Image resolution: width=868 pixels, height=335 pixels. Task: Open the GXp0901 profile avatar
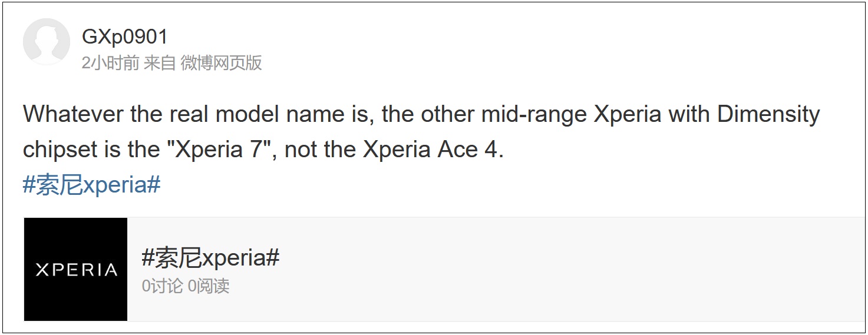point(47,42)
